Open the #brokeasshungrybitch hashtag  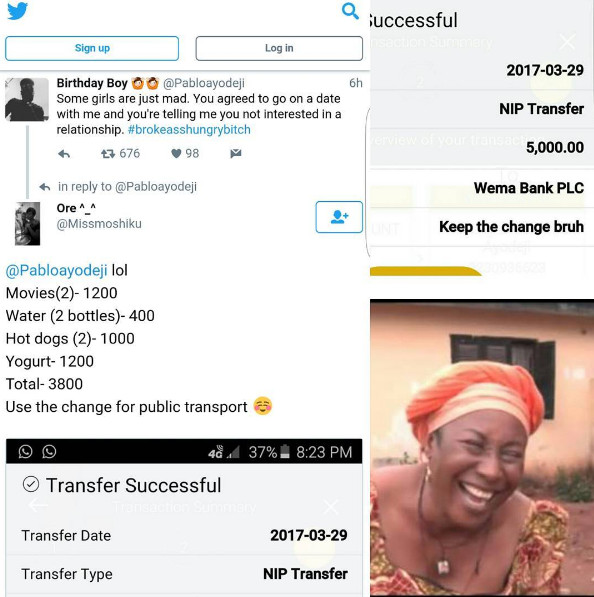(189, 129)
